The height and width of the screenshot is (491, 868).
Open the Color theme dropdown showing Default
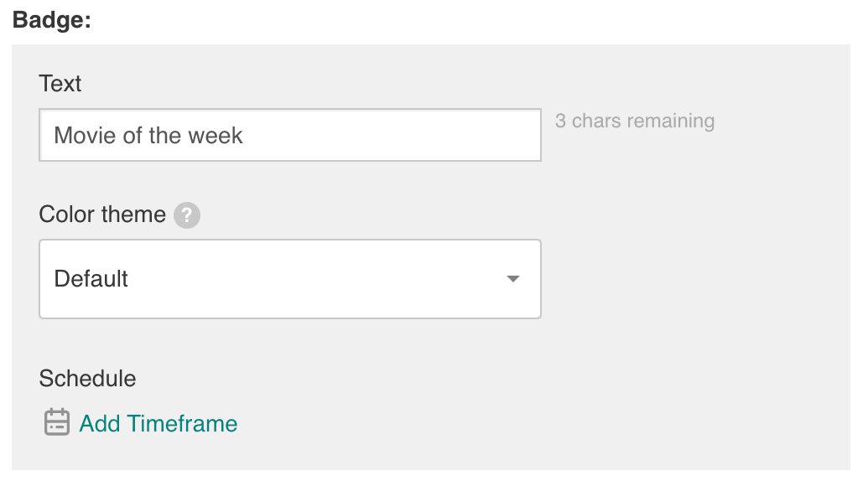click(x=290, y=279)
